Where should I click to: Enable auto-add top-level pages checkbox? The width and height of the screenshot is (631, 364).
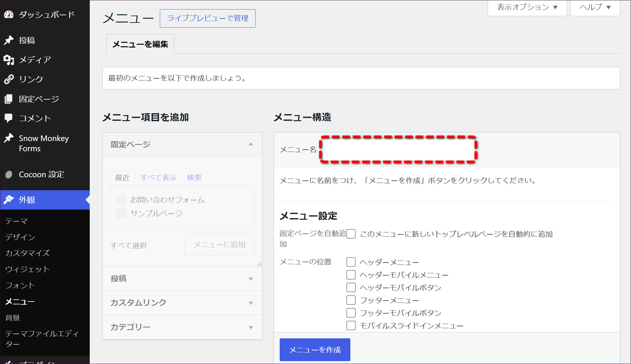[x=351, y=234]
